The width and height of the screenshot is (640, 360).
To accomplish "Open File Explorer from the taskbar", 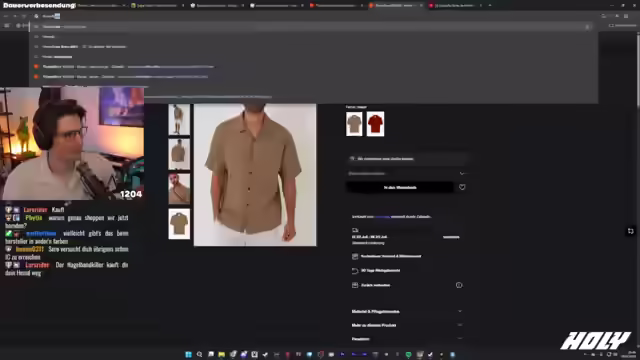I will pos(221,354).
